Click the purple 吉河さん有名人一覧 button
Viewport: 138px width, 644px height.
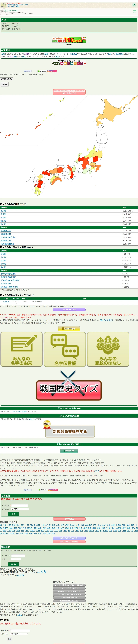point(69,310)
